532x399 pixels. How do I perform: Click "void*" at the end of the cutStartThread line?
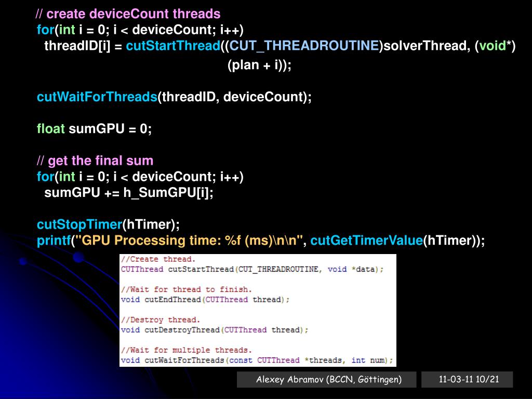pos(495,46)
